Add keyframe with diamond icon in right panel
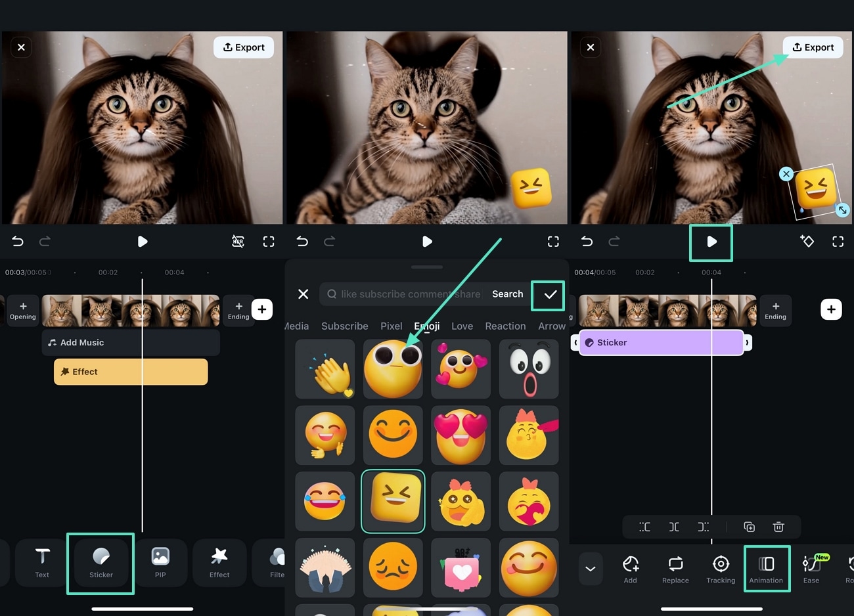 point(807,242)
